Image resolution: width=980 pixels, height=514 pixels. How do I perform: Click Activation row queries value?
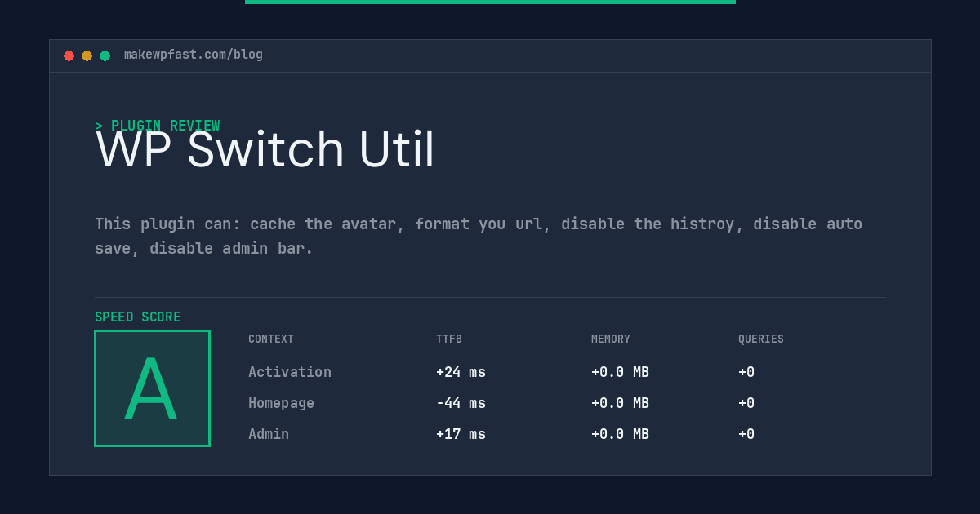click(x=746, y=372)
